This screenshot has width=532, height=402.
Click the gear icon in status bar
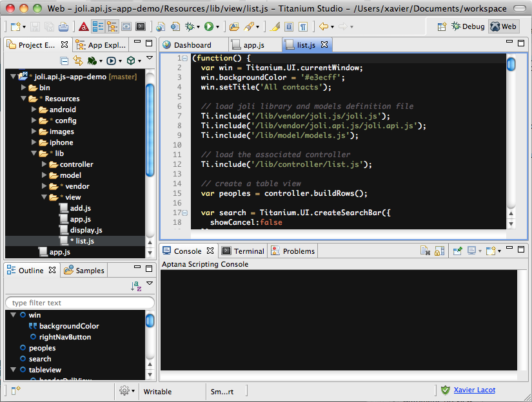pyautogui.click(x=124, y=390)
